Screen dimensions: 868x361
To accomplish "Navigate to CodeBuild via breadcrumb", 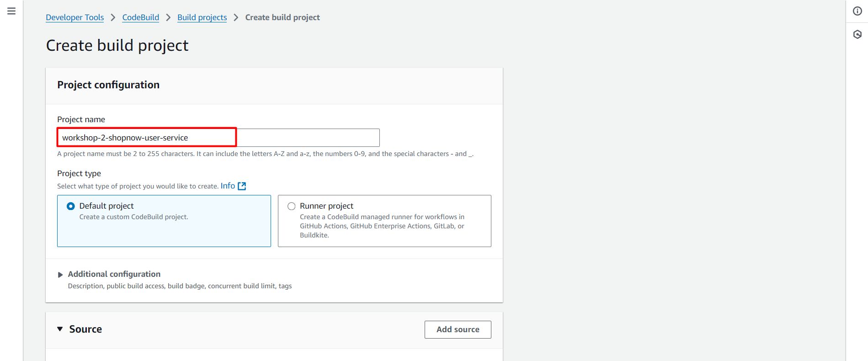I will click(140, 17).
